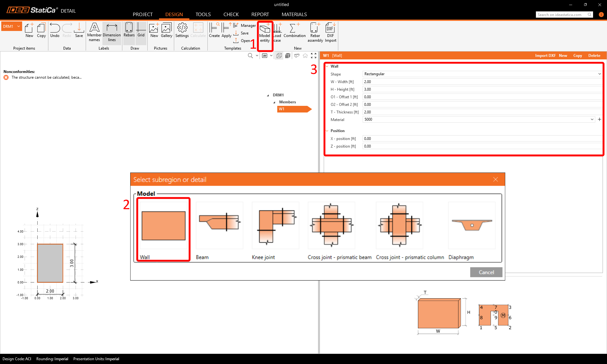Collapse the Position section
This screenshot has height=364, width=607.
coord(327,131)
